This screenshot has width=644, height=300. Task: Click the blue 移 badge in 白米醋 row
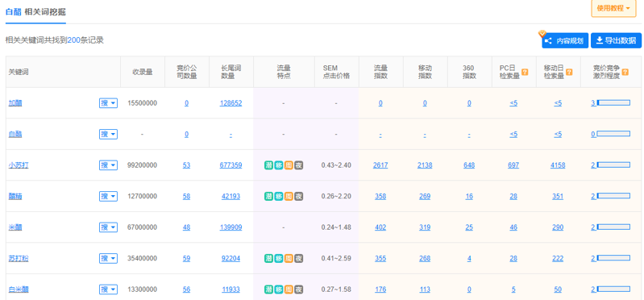[279, 290]
